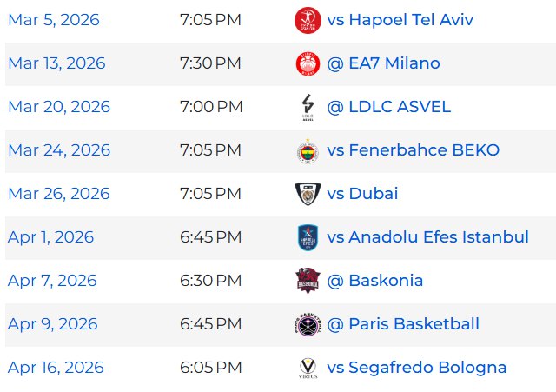Click the Fenerbahce BEKO team logo
Viewport: 556px width, 392px height.
tap(308, 150)
